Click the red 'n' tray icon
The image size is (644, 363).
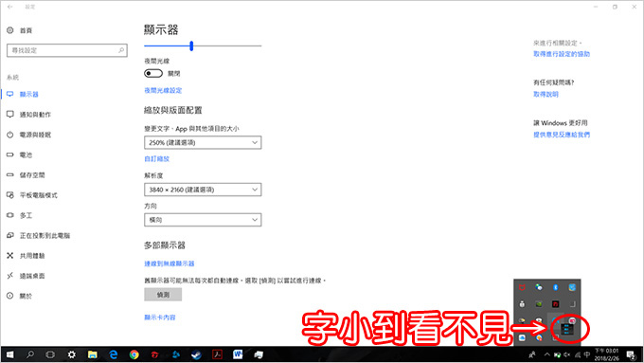[x=555, y=304]
